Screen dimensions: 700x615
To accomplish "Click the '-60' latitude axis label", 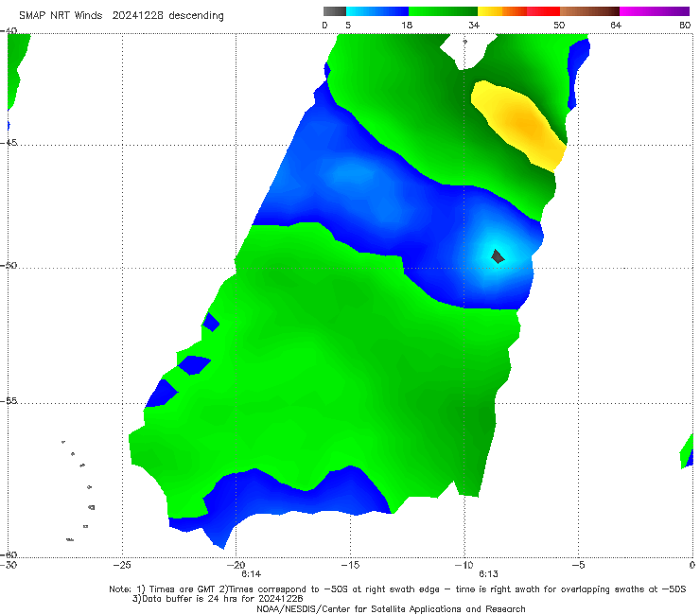I will [9, 554].
